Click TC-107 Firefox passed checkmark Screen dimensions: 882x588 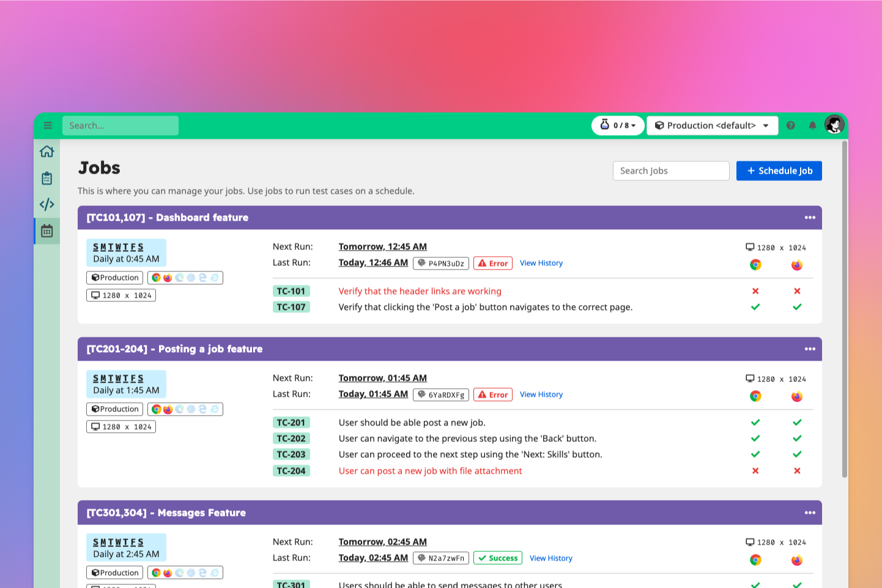(x=797, y=307)
